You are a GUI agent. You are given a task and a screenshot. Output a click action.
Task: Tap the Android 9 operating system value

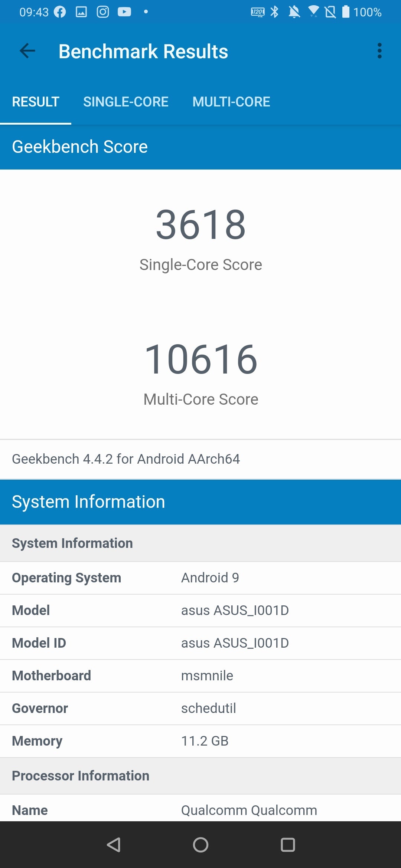click(210, 578)
